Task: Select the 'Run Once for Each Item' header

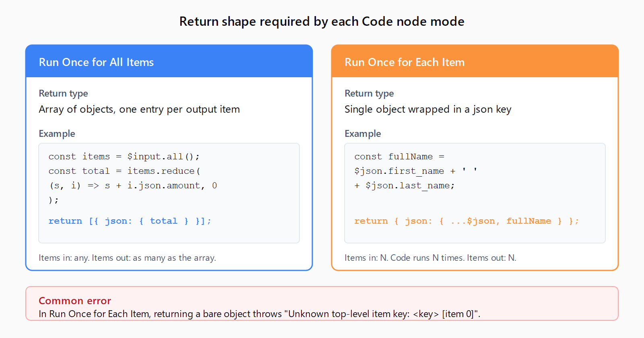Action: [x=475, y=61]
